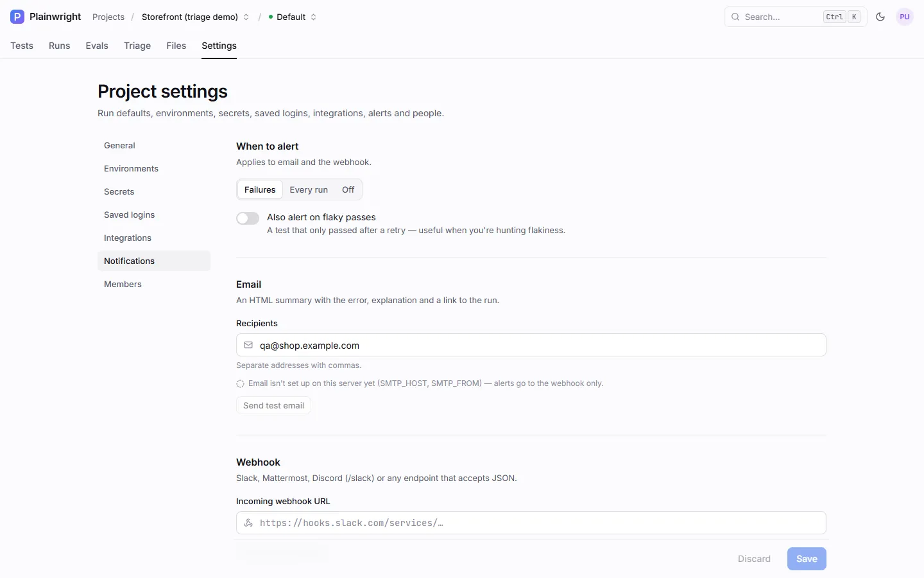Click the Ctrl K shortcut badge
The width and height of the screenshot is (924, 578).
[x=842, y=17]
